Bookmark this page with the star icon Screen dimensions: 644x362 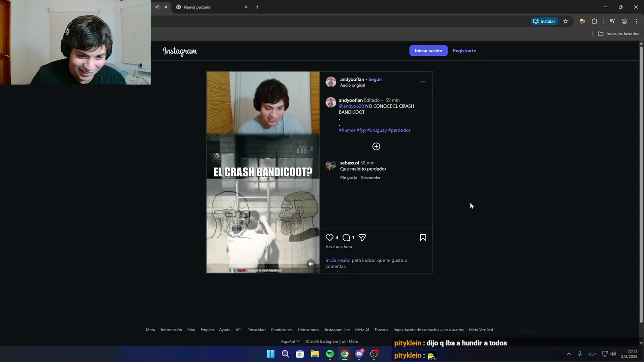pos(566,21)
